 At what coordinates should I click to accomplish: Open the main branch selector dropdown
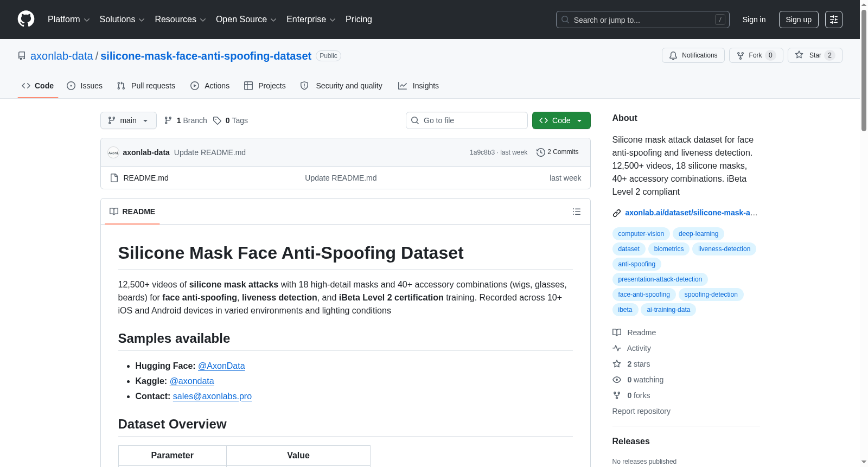[x=129, y=120]
